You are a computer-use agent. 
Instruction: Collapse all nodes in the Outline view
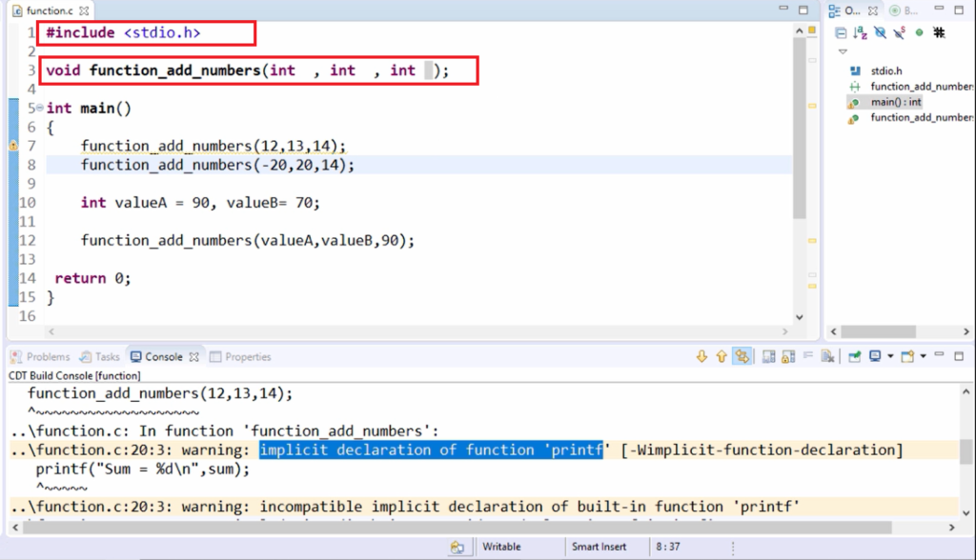(841, 31)
